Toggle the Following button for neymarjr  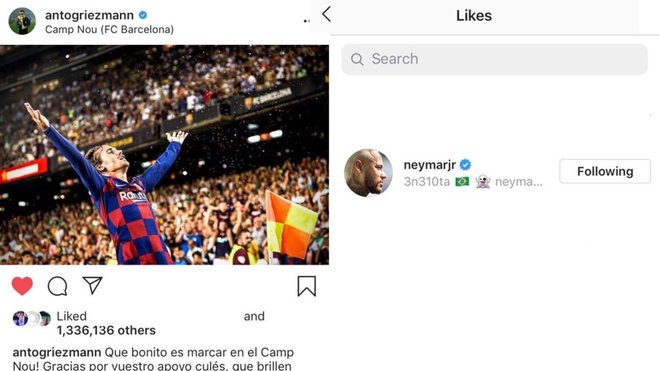[x=605, y=171]
